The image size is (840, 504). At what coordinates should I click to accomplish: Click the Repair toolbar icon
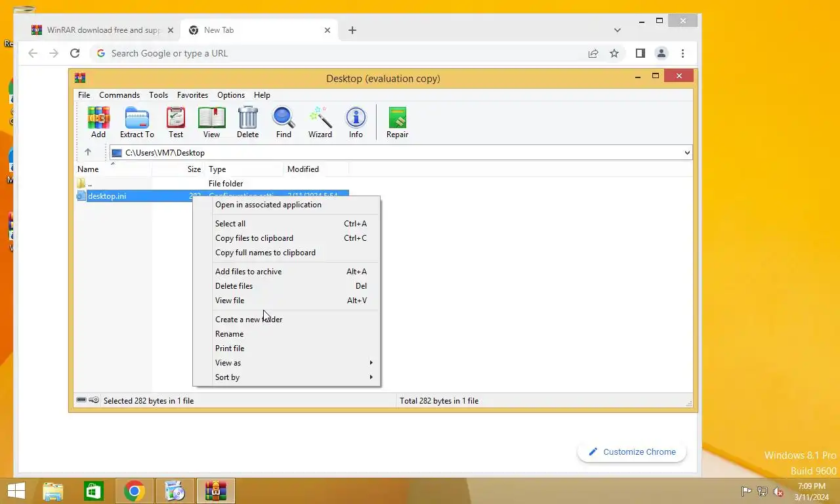[x=397, y=123]
